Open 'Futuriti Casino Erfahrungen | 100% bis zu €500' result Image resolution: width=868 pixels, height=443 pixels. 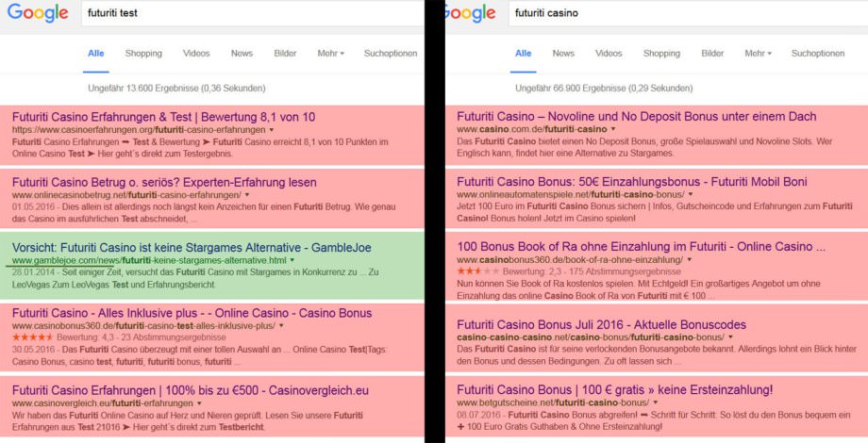coord(191,390)
